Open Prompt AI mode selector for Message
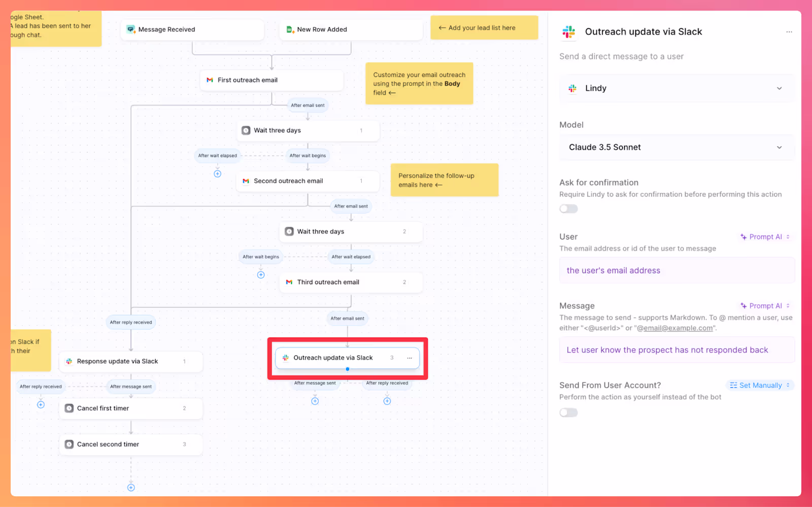This screenshot has width=812, height=507. pos(765,306)
